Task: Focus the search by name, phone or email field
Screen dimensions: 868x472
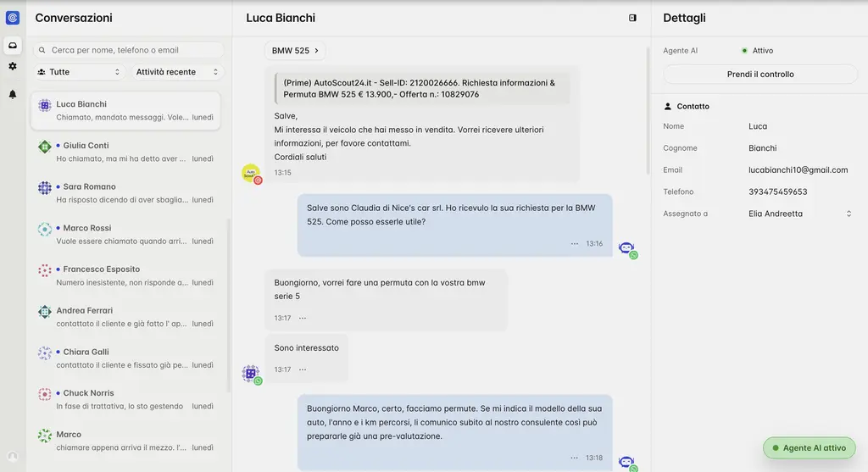Action: [x=129, y=50]
